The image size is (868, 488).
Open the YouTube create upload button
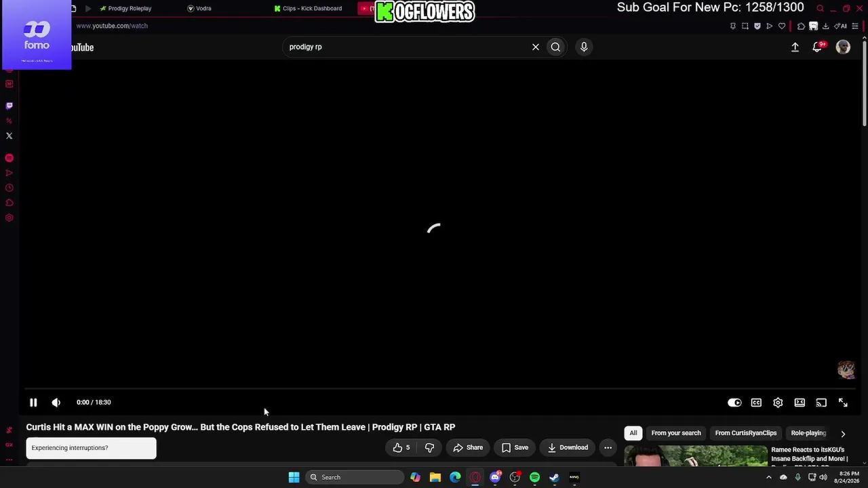(x=795, y=47)
